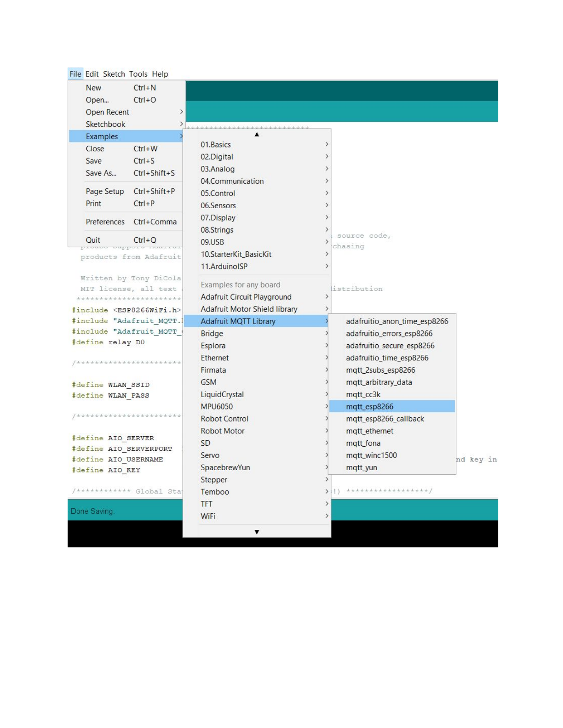This screenshot has height=728, width=563.
Task: Choose Quit in File menu
Action: click(126, 240)
